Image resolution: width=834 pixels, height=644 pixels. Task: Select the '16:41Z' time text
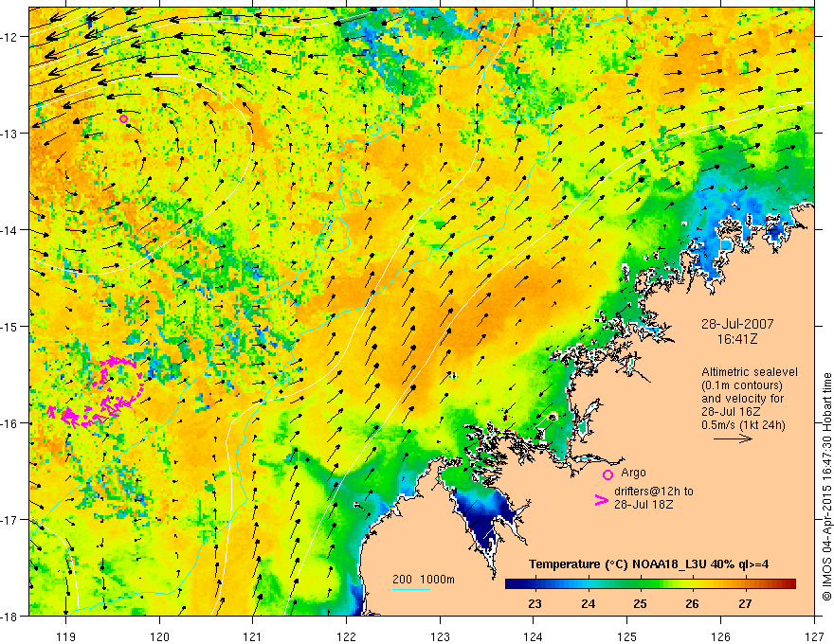(736, 339)
